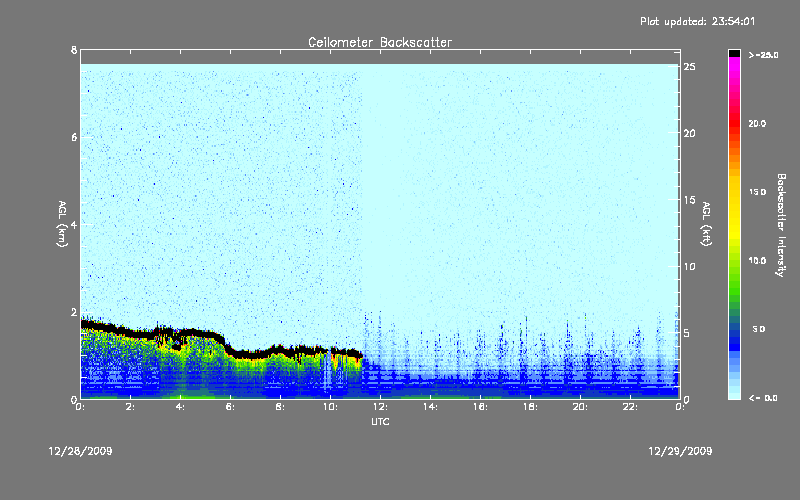
Task: Click the 20 kft tick on right axis
Action: click(x=689, y=133)
